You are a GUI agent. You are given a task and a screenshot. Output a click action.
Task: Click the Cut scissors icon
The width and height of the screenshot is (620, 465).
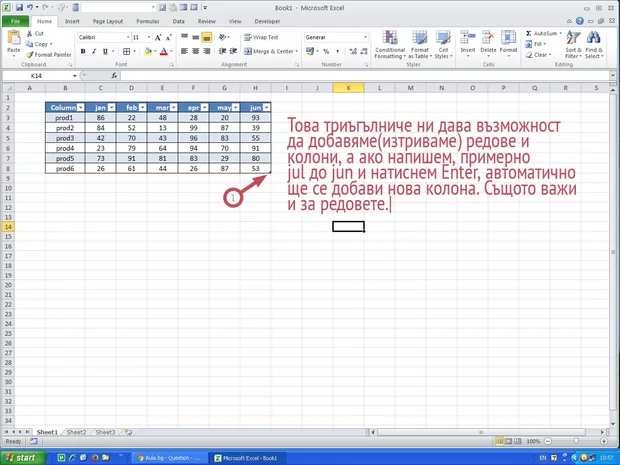point(29,34)
